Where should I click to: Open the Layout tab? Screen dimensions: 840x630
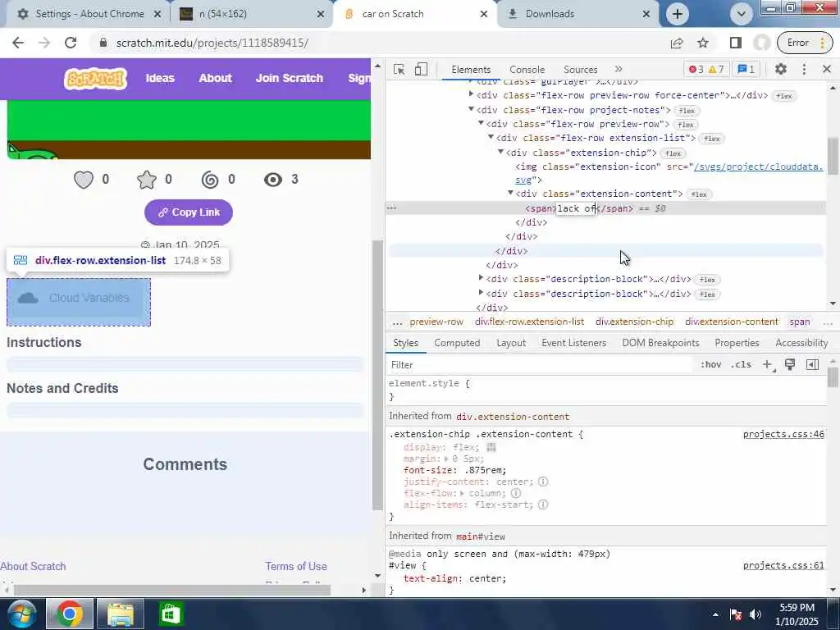pos(511,343)
